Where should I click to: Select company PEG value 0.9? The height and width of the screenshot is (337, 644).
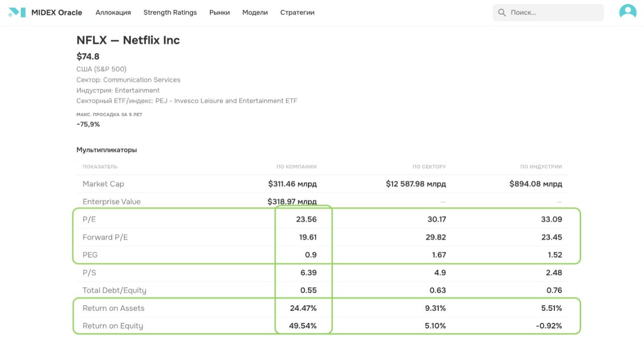[311, 255]
